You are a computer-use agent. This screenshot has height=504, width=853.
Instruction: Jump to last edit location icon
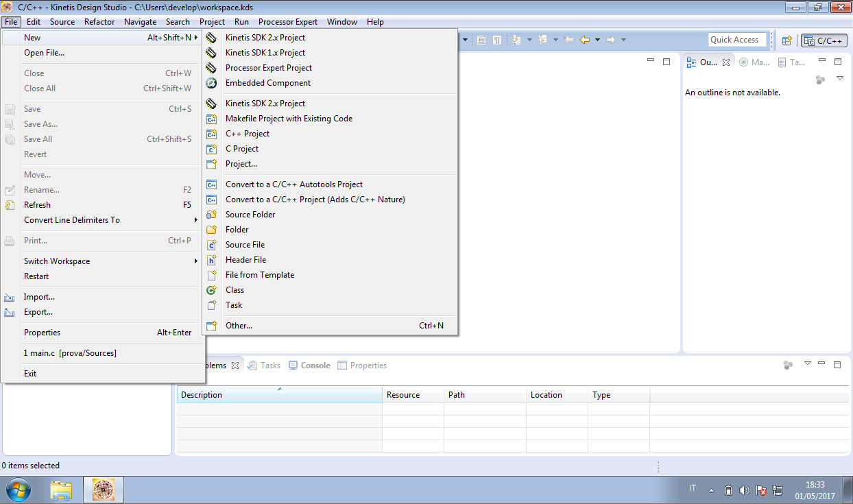[568, 40]
